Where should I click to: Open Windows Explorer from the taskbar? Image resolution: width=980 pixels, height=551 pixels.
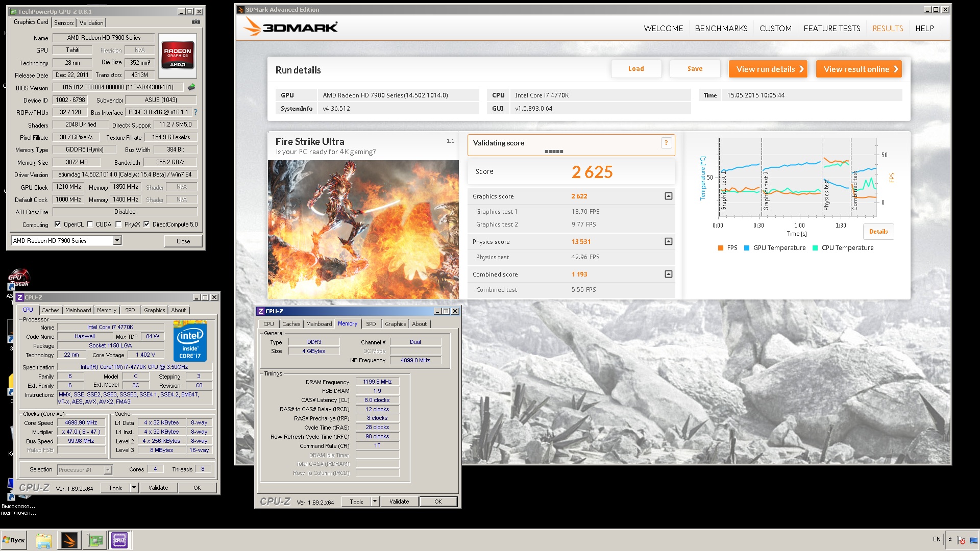click(x=44, y=540)
